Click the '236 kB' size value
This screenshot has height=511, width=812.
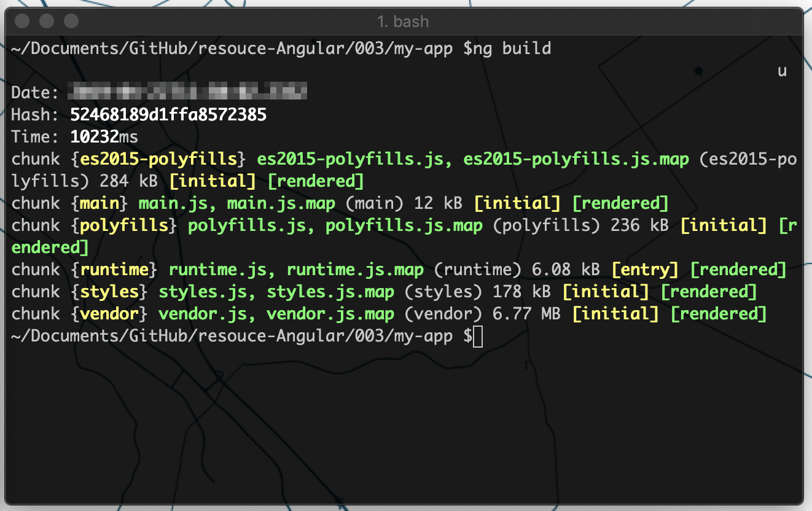coord(639,225)
